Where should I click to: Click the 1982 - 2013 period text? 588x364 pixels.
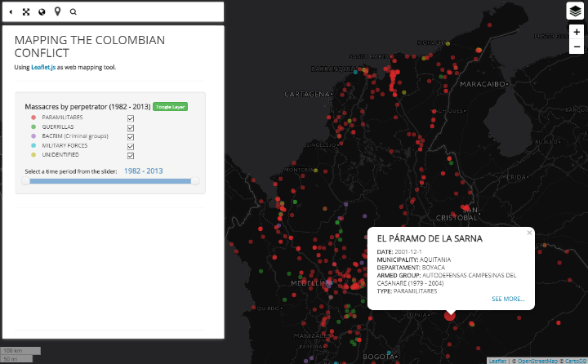click(143, 171)
